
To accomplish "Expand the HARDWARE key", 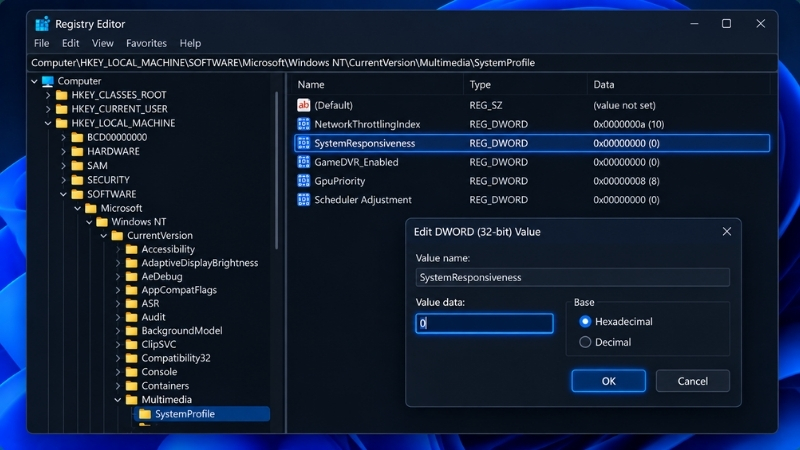I will (x=63, y=152).
